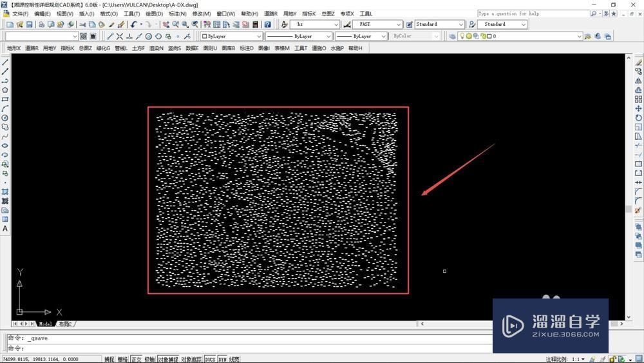Click the Cut scissors icon
Viewport: 644px width, 363px height.
click(82, 25)
